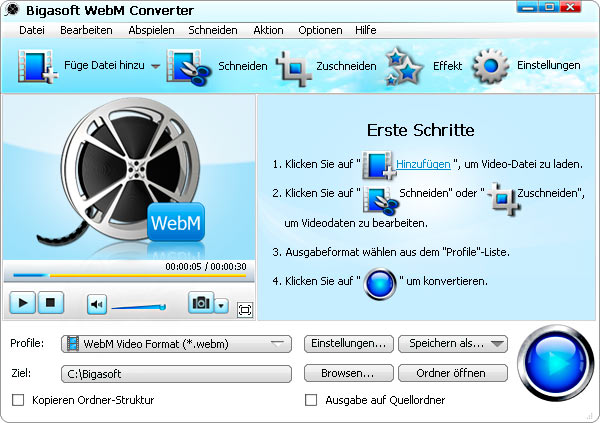Click the blue convert orb in step 4
The width and height of the screenshot is (600, 423).
[x=380, y=284]
